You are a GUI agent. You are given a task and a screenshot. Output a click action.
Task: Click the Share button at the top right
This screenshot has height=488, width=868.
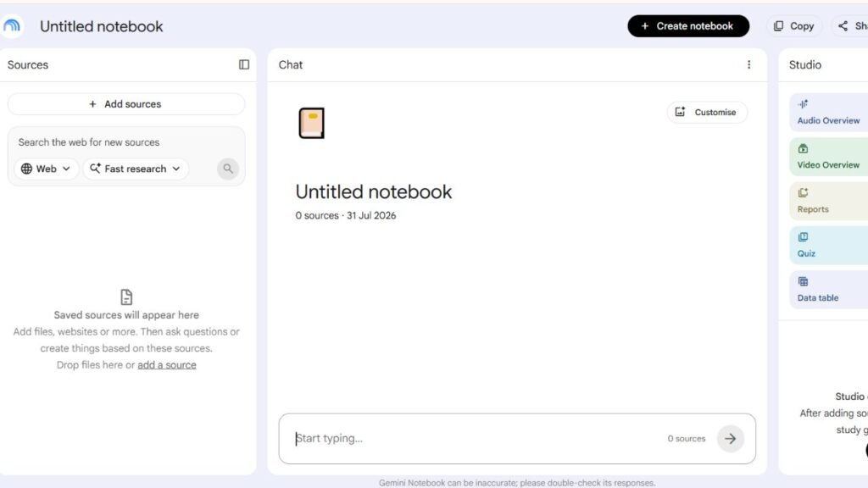click(x=851, y=26)
